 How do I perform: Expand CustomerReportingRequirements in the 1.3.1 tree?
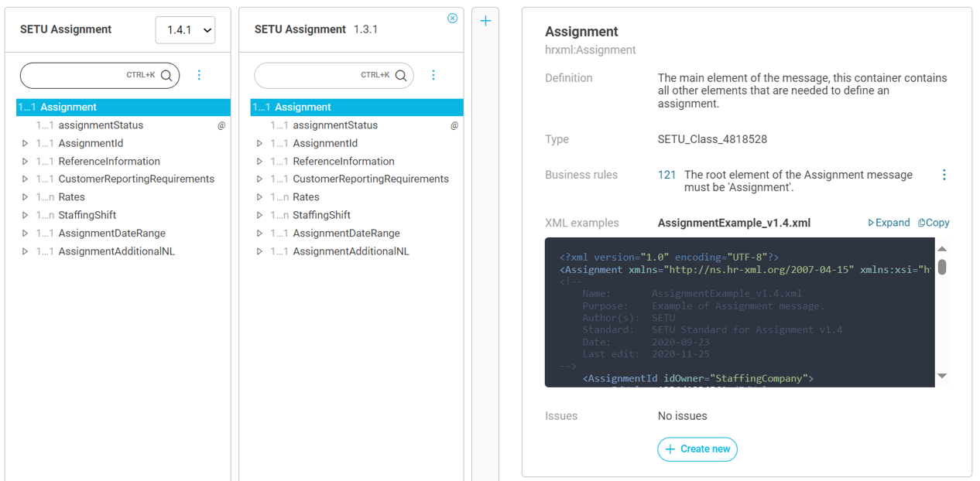point(260,179)
